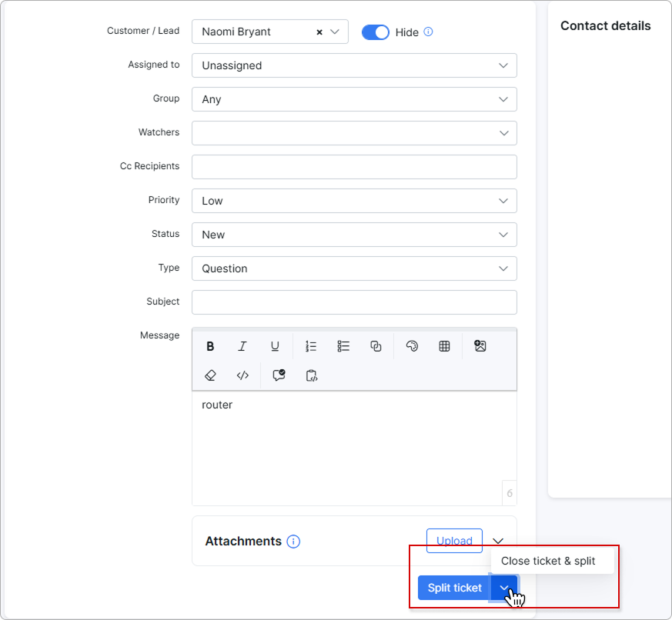
Task: Open the Priority dropdown showing Low
Action: coord(354,201)
